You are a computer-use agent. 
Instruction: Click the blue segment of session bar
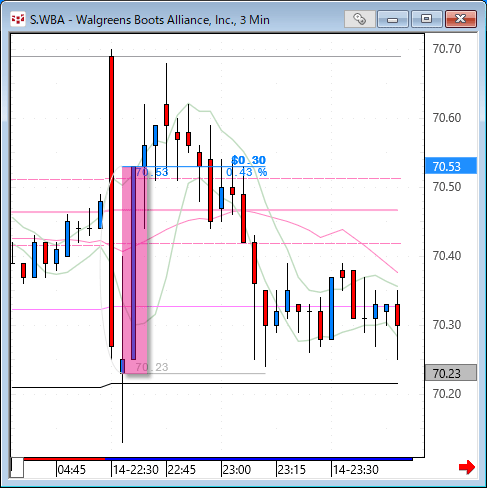(x=259, y=459)
